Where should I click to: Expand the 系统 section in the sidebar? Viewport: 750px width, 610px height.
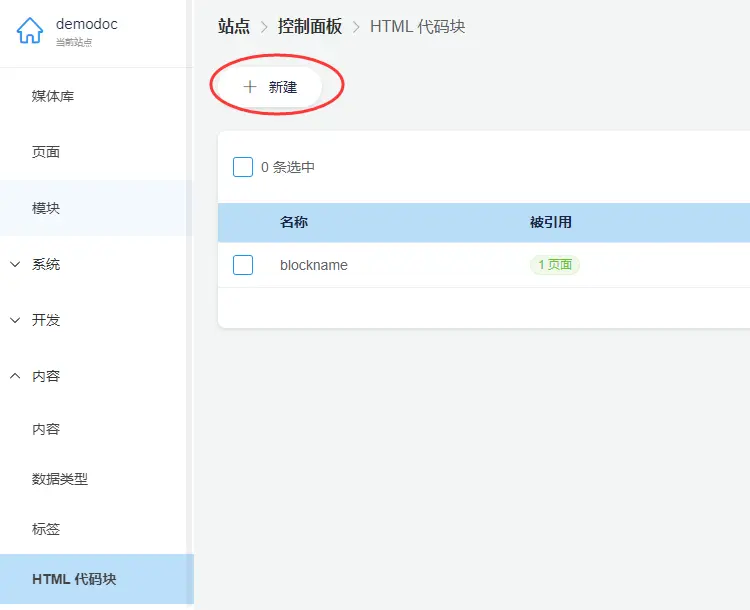[x=15, y=264]
